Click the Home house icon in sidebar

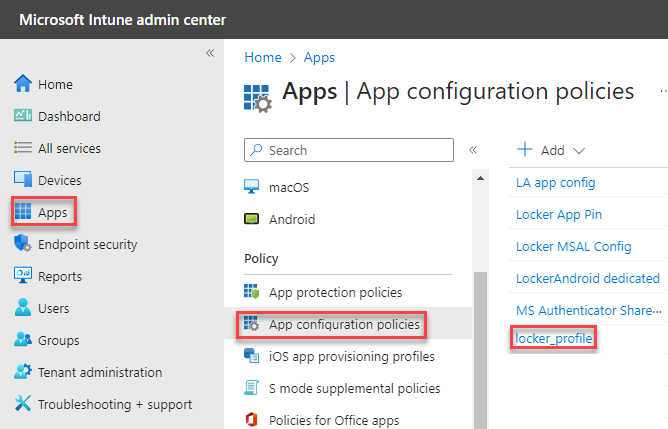pyautogui.click(x=23, y=83)
